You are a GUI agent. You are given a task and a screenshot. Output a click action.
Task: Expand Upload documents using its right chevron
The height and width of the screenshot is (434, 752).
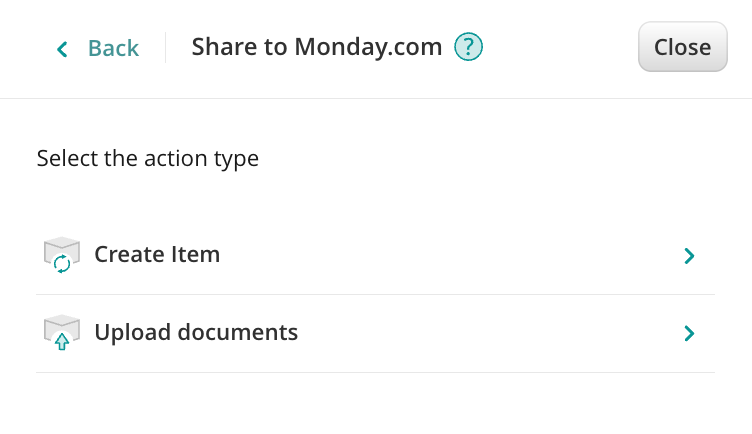coord(688,333)
